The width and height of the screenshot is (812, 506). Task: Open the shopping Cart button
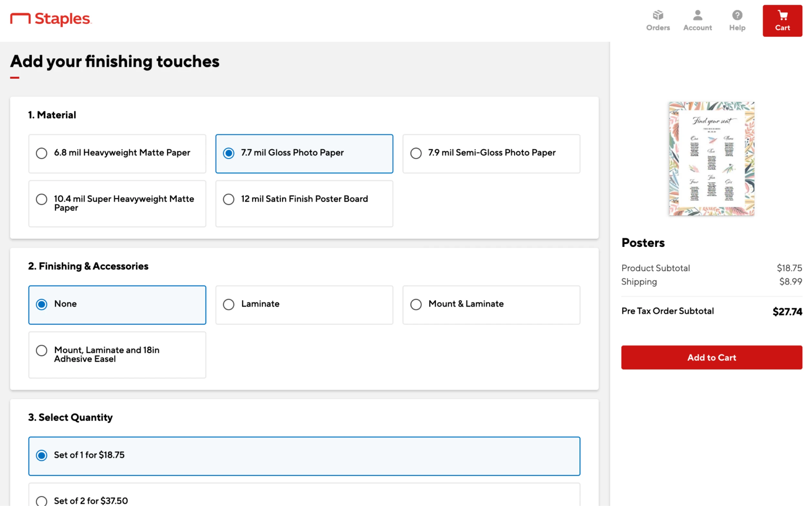point(782,21)
